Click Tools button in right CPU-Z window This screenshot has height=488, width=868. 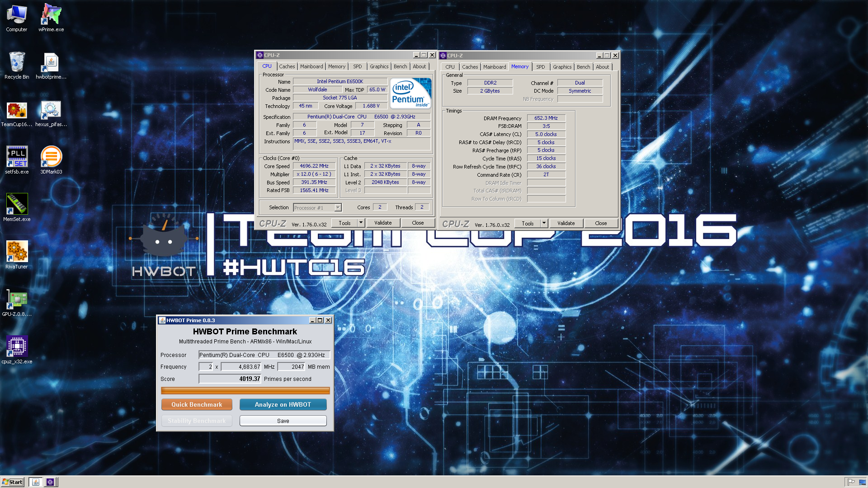click(528, 223)
